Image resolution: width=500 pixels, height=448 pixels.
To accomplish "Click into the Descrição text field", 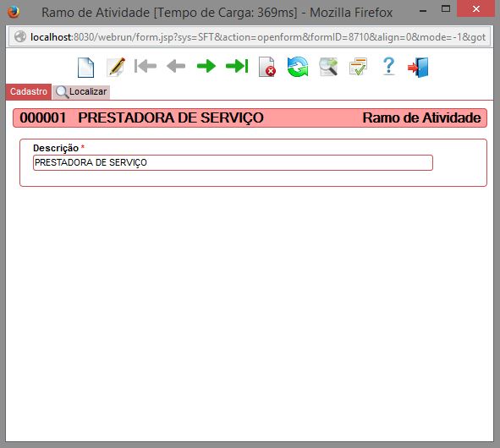I will click(233, 163).
